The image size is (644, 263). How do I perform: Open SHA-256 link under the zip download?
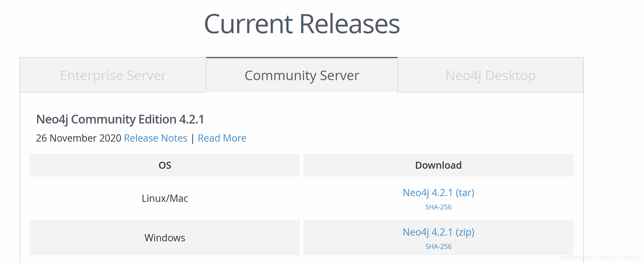coord(438,246)
